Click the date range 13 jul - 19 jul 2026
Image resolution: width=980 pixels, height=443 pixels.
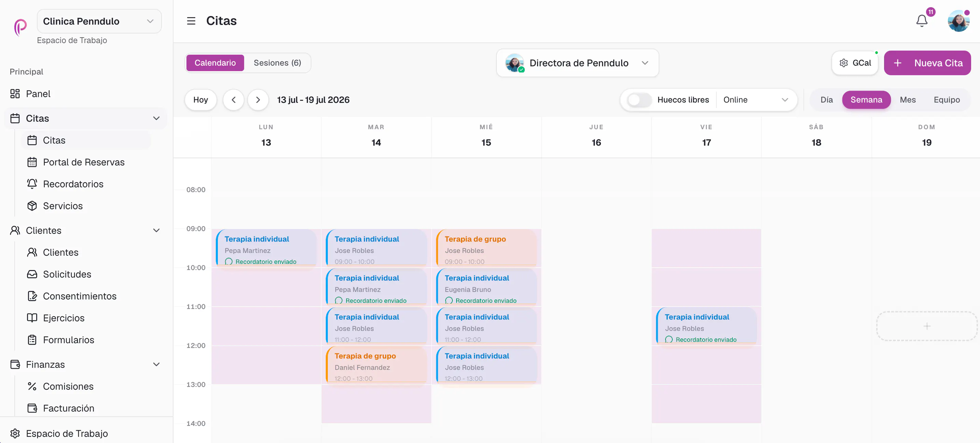(313, 100)
